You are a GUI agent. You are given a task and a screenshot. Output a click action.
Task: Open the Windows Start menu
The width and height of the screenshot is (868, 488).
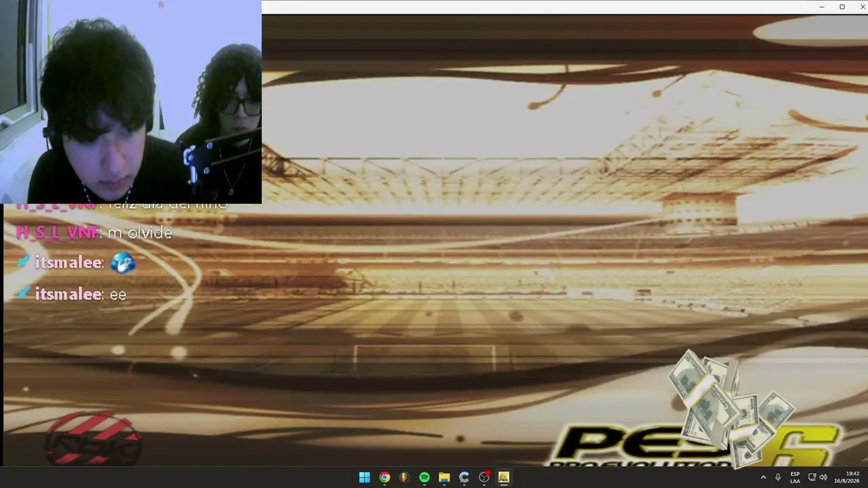tap(364, 477)
